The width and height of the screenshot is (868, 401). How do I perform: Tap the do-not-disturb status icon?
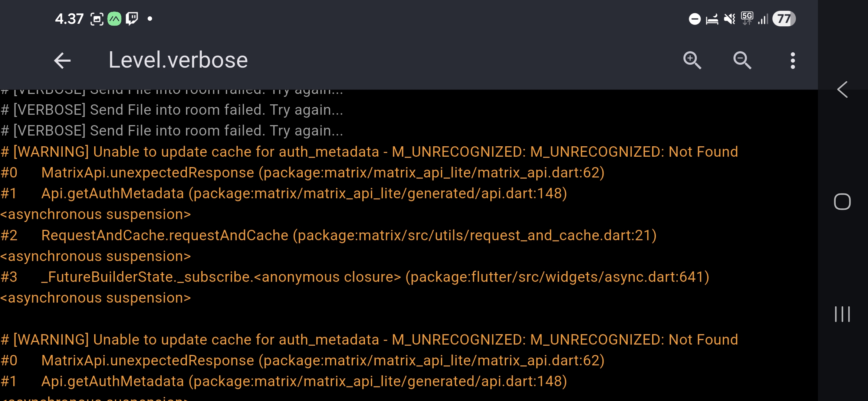tap(694, 19)
